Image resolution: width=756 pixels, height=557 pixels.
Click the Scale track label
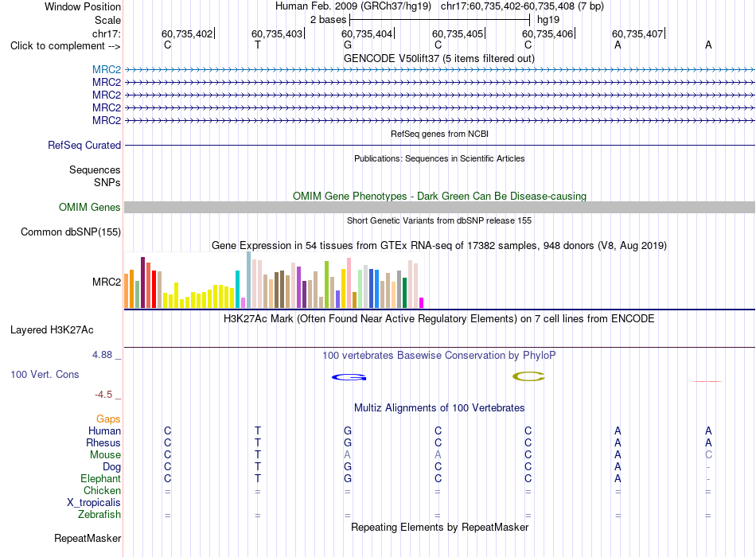click(107, 20)
